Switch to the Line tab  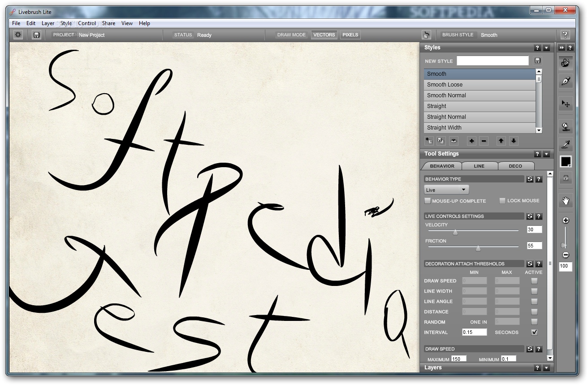coord(479,166)
